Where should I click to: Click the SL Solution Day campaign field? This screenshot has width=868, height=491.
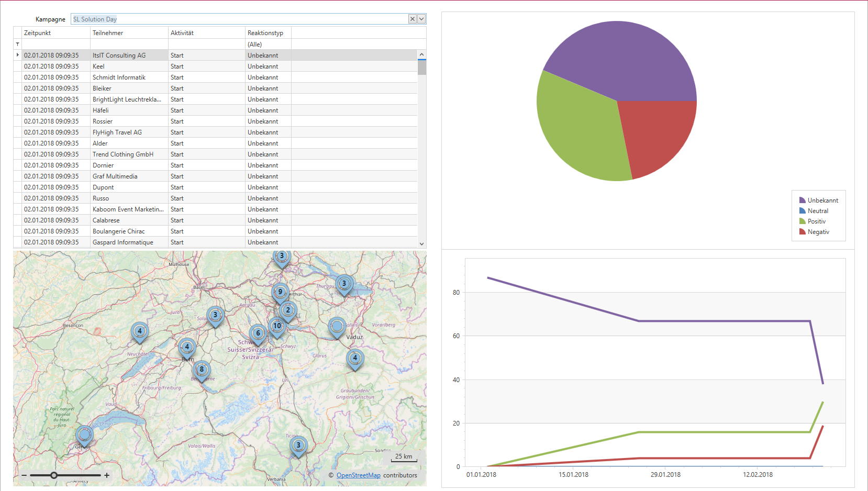coord(239,19)
